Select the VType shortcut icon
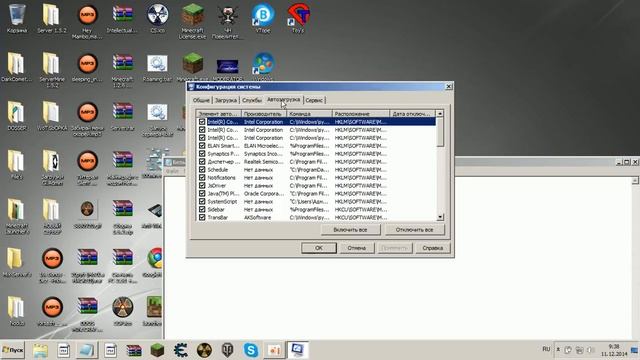 tap(262, 18)
